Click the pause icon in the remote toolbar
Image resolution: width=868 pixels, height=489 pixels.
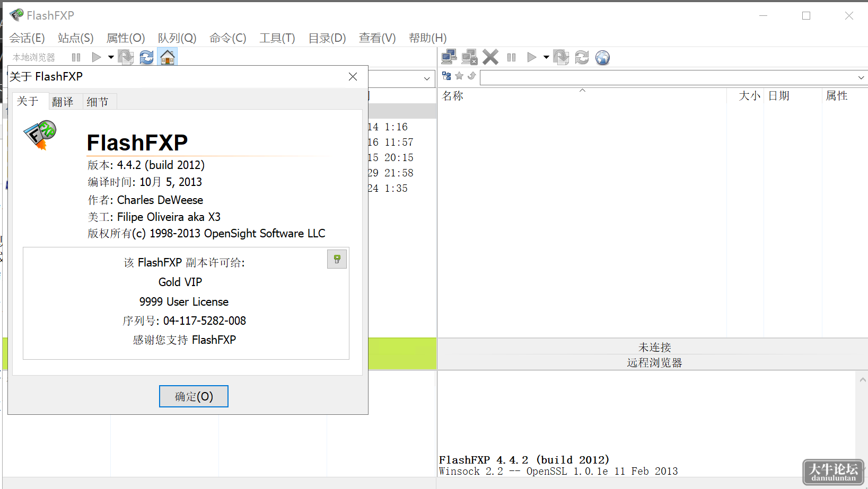511,57
